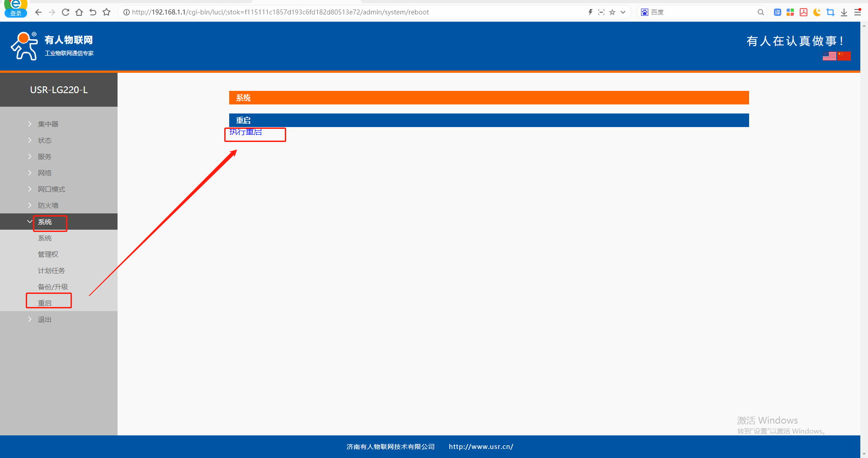The height and width of the screenshot is (458, 868).
Task: Open the http://www.usr.cn/ footer link
Action: point(481,447)
